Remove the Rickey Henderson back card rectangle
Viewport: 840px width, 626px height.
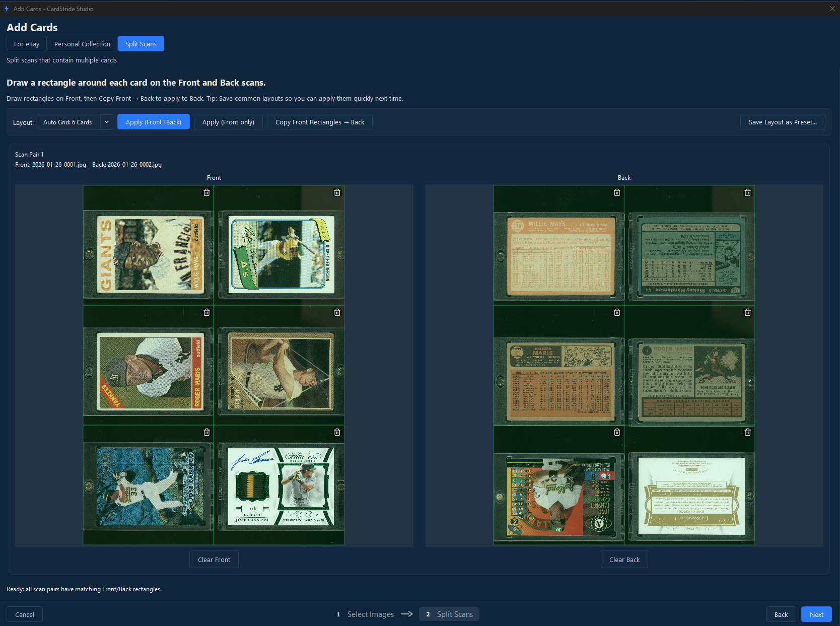(x=748, y=192)
